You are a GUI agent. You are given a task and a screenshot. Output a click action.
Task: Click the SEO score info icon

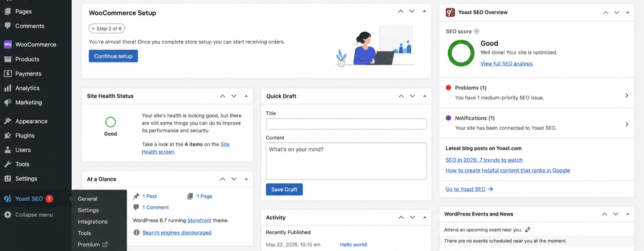coord(476,31)
